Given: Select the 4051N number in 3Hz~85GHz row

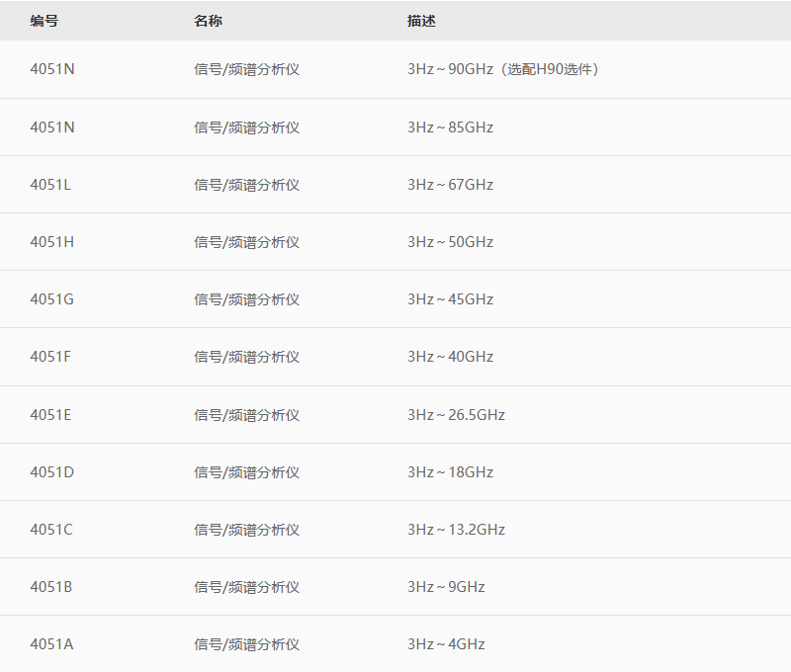Looking at the screenshot, I should (x=52, y=127).
